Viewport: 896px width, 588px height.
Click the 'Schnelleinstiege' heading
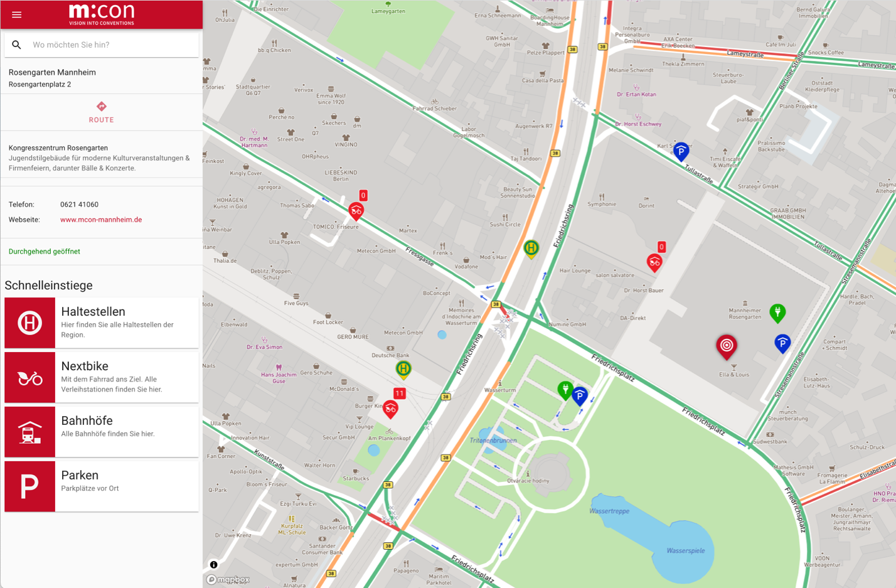pyautogui.click(x=48, y=286)
